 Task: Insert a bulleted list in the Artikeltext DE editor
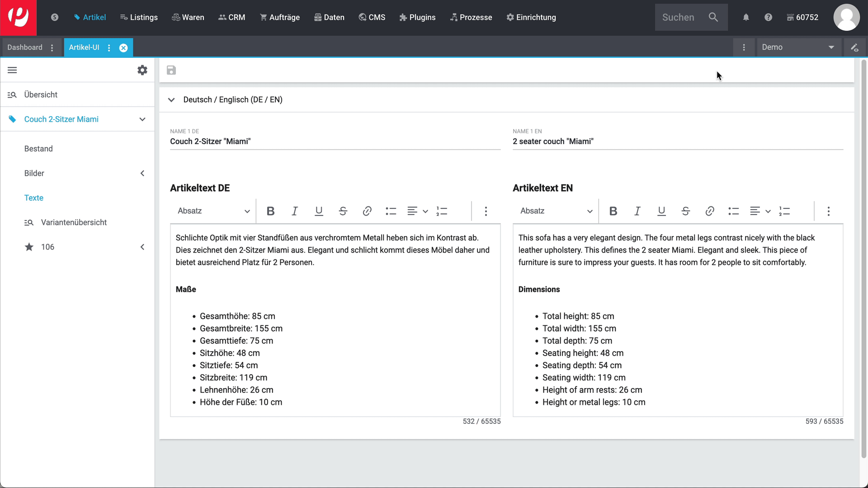(391, 211)
